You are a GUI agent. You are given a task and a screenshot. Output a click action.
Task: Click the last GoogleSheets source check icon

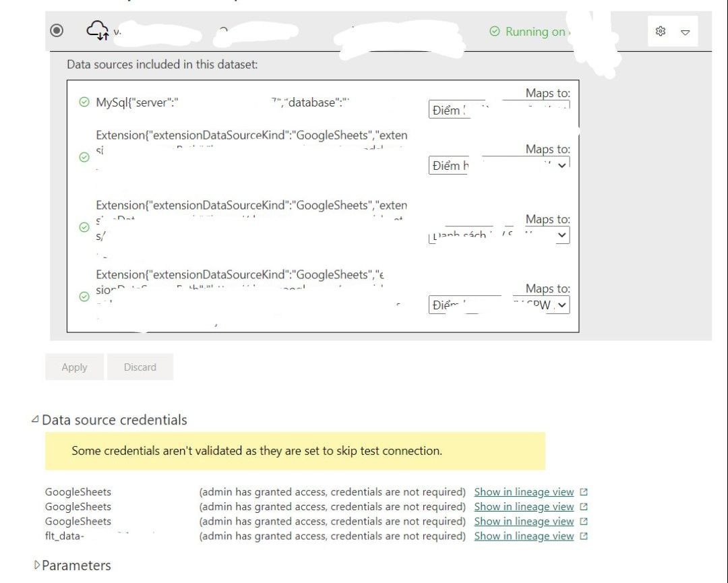point(84,296)
